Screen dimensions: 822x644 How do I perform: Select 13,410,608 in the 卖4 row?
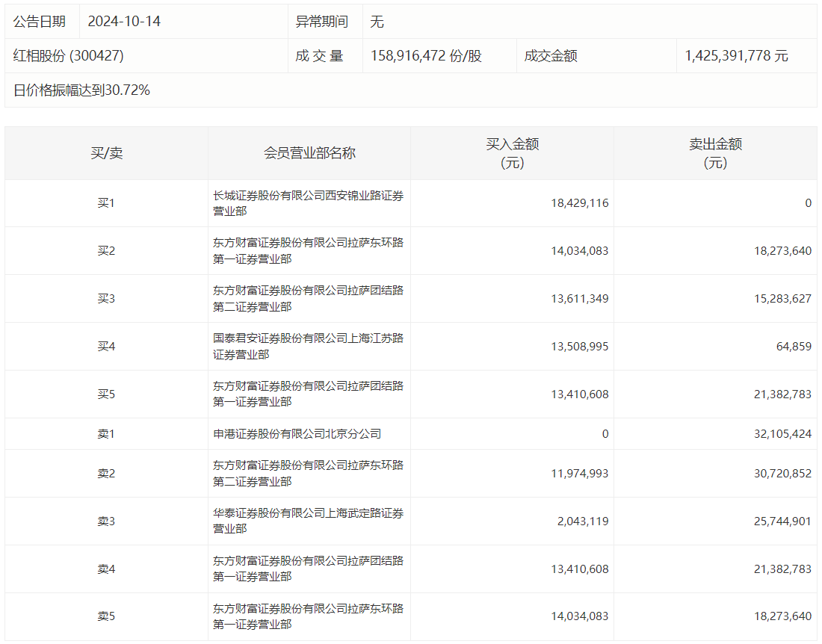[x=580, y=569]
